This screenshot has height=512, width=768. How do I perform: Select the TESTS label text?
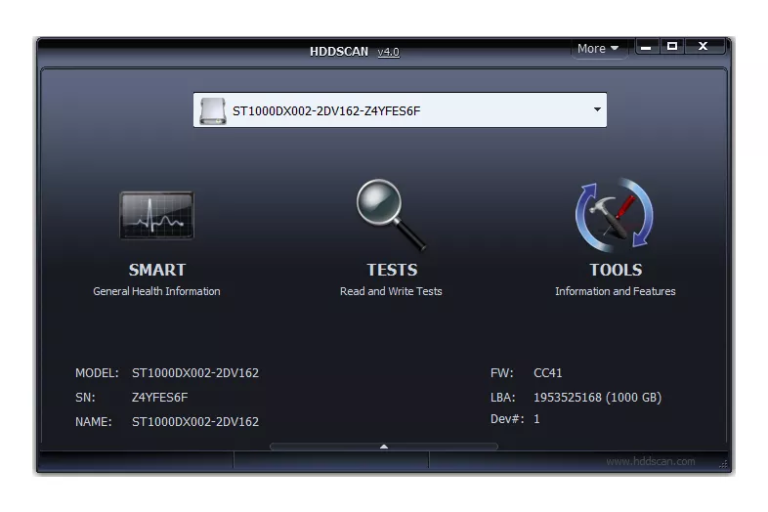(391, 270)
